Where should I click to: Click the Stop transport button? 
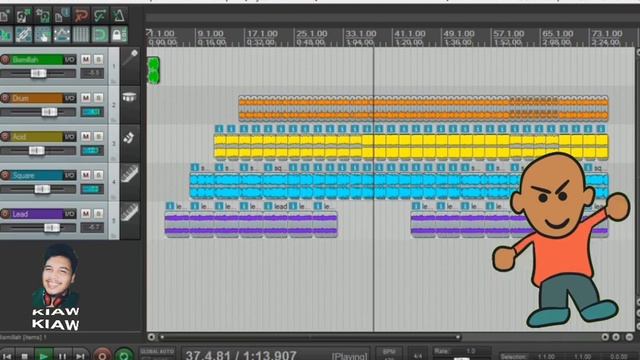click(24, 356)
